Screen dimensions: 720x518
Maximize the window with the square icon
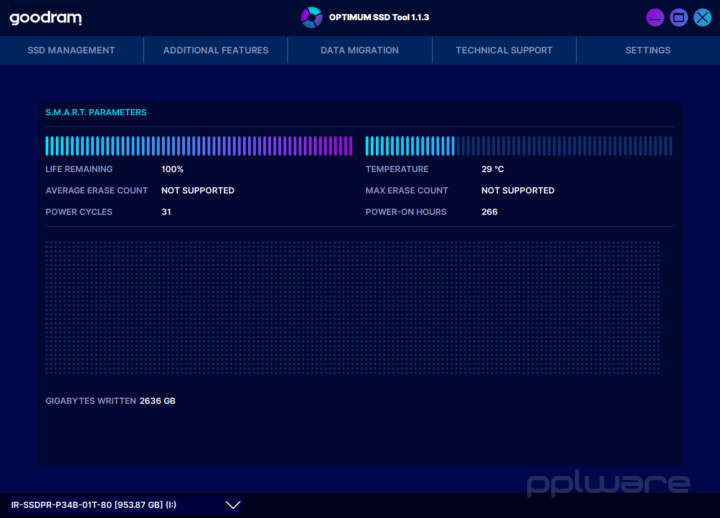678,18
